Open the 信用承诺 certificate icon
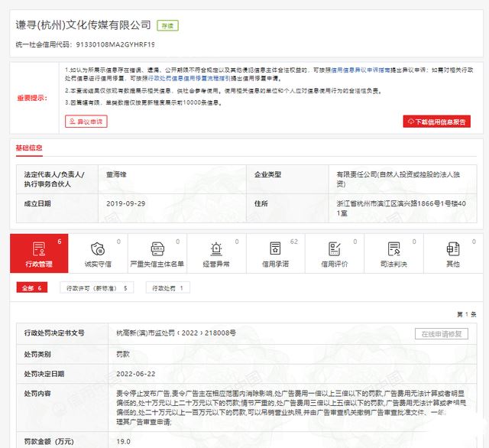489x448 pixels. point(275,249)
